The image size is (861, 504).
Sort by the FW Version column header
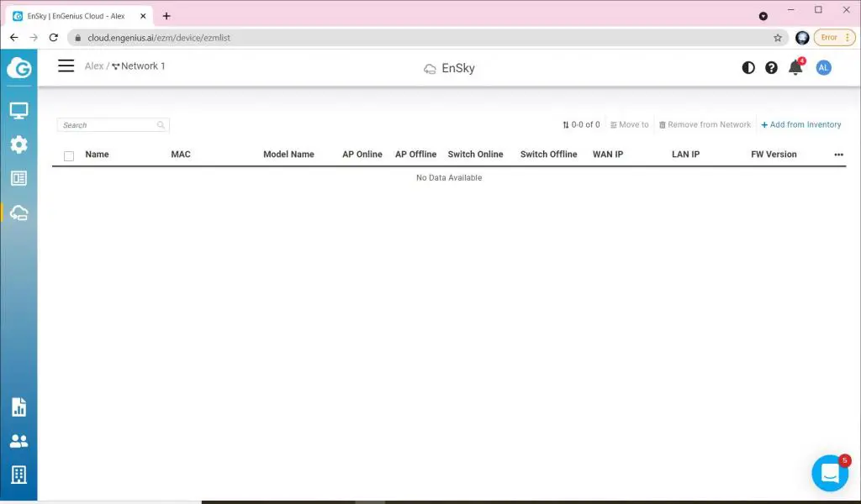[x=774, y=155]
